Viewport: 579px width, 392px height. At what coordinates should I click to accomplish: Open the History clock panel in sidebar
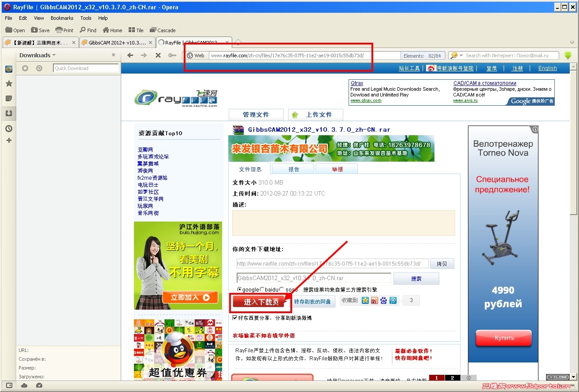8,129
